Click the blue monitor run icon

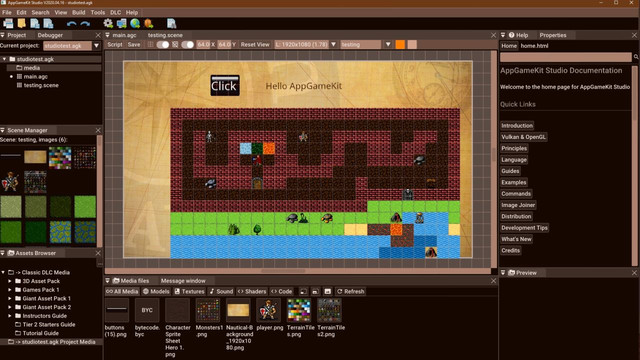(122, 23)
